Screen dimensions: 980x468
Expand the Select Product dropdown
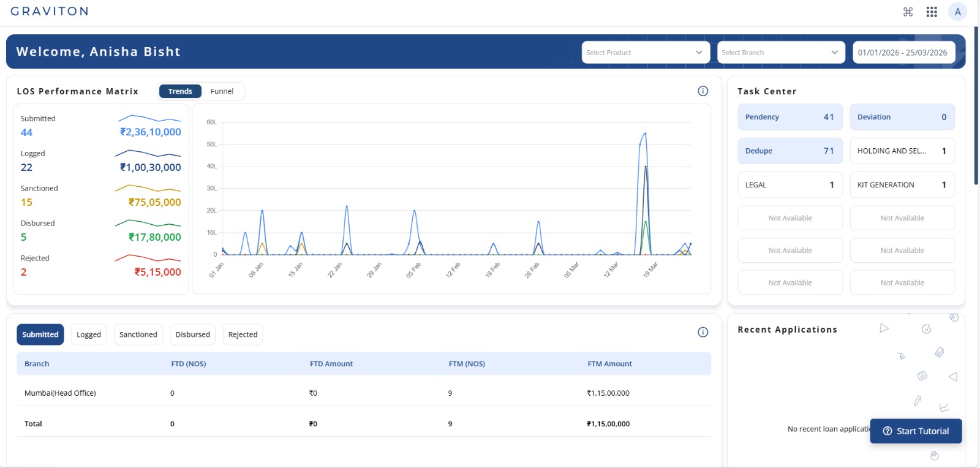pos(646,53)
